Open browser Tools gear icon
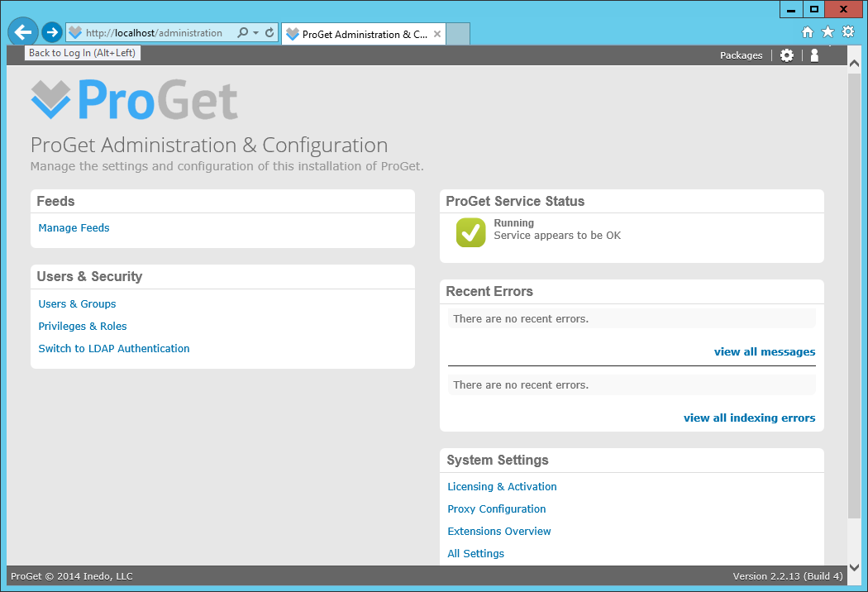 pyautogui.click(x=848, y=31)
